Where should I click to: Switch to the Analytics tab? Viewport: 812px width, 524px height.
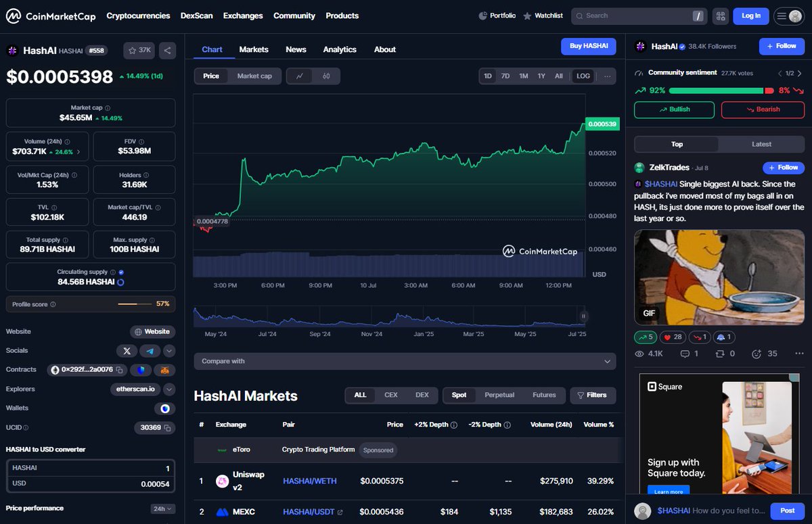pos(340,49)
